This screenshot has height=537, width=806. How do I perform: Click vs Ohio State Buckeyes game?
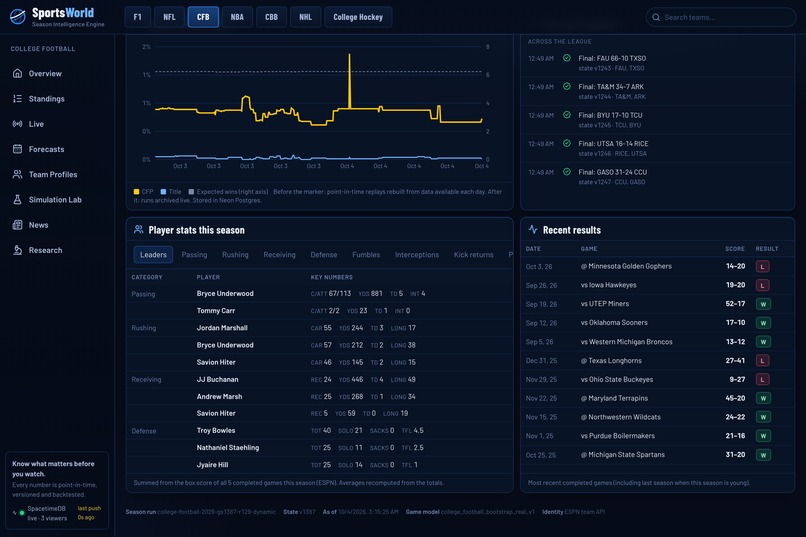617,379
